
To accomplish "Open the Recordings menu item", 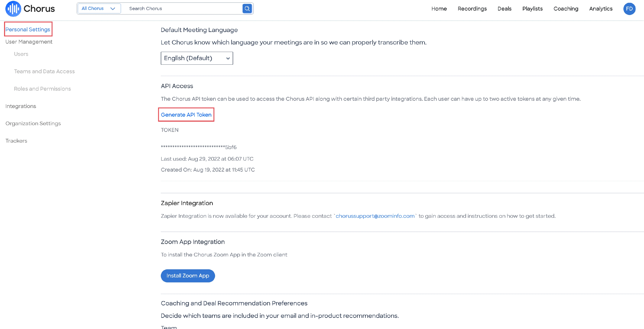I will pyautogui.click(x=472, y=9).
